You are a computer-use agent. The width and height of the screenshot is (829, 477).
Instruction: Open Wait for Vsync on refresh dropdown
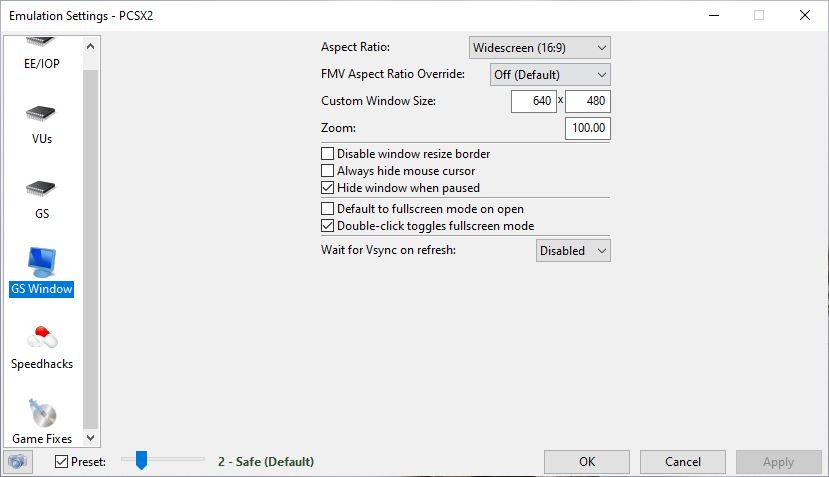point(573,251)
